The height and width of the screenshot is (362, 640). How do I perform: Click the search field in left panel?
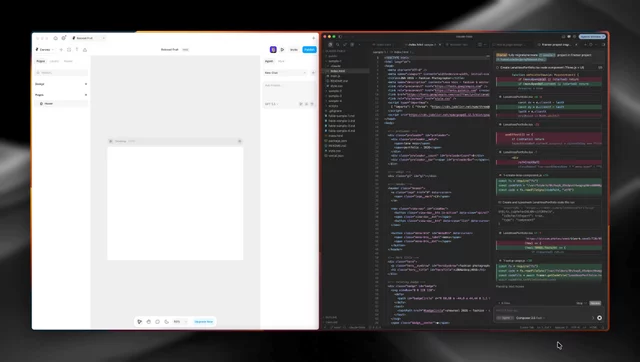tap(61, 73)
